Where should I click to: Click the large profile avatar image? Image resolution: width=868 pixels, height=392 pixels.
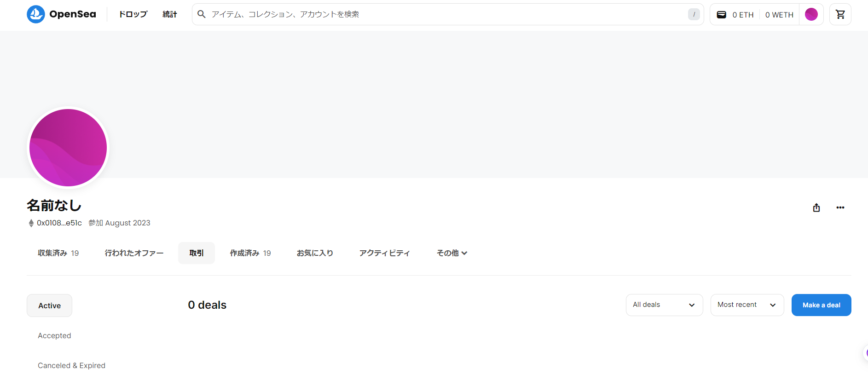pos(68,148)
